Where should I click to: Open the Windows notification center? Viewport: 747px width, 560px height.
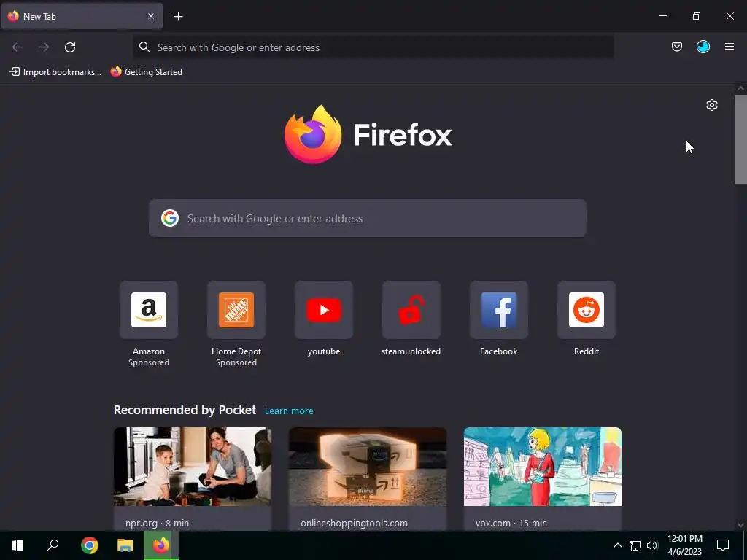[x=723, y=545]
